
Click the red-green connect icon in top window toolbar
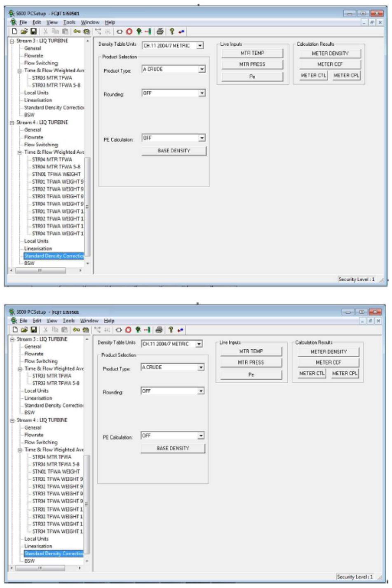pyautogui.click(x=148, y=31)
